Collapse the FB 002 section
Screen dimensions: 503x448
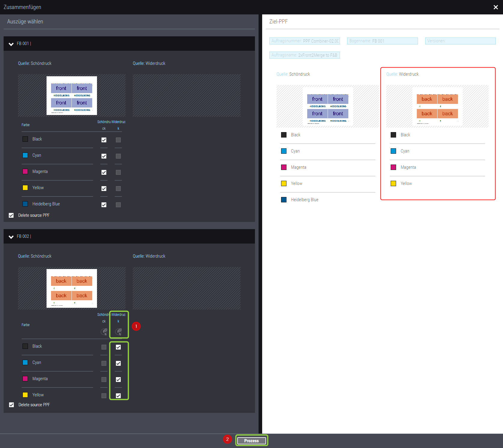click(x=11, y=237)
